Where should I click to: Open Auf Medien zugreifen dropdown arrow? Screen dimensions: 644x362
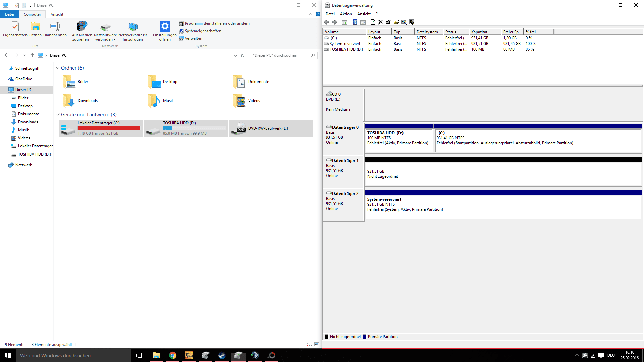[x=91, y=40]
